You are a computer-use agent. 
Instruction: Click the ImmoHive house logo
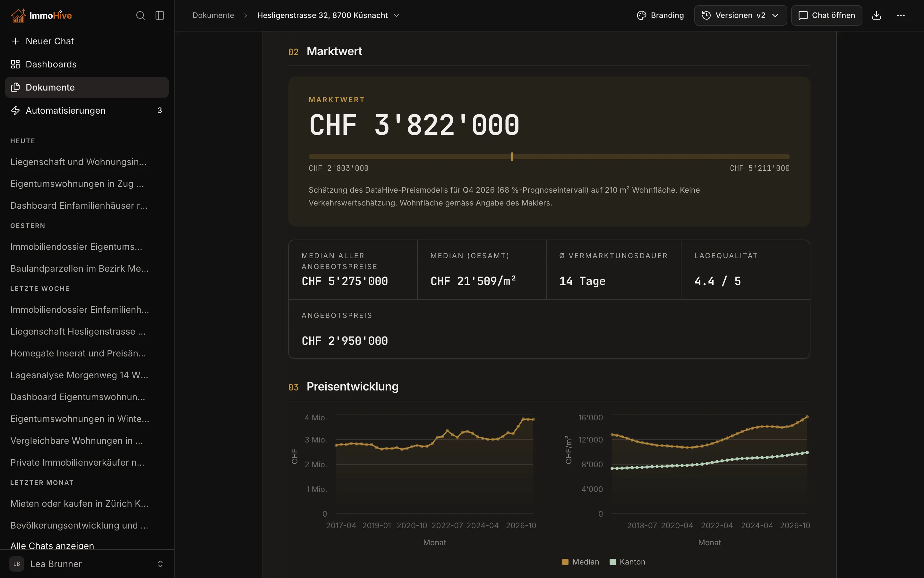point(18,15)
